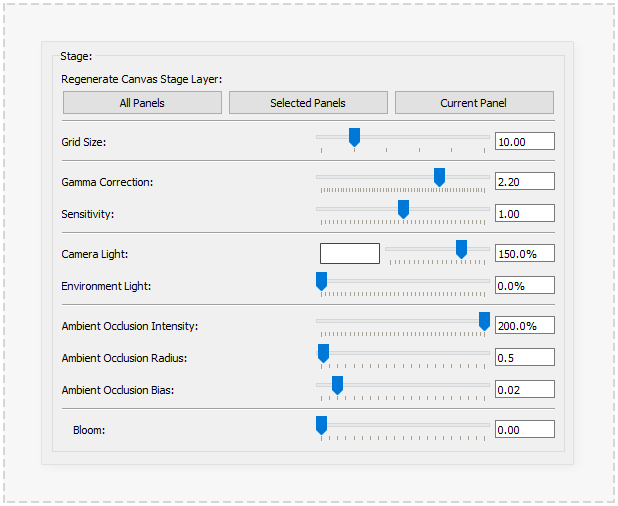618x506 pixels.
Task: Click the Camera Light percentage field
Action: pos(524,254)
